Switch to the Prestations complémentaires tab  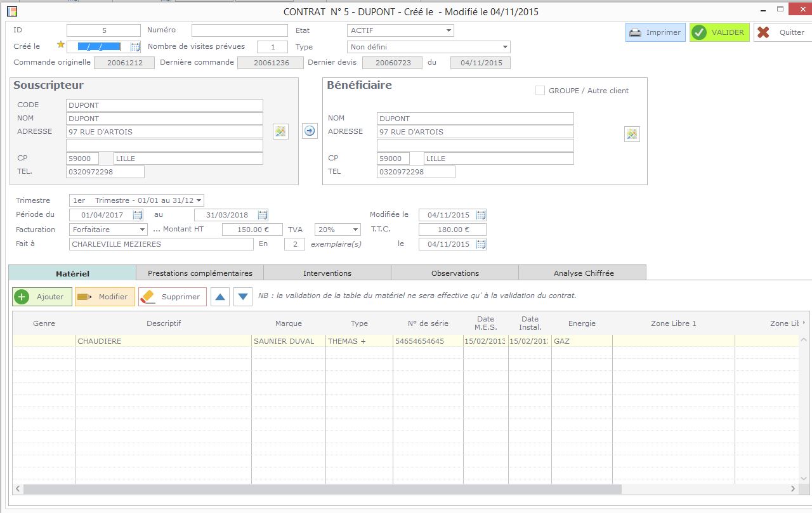[200, 273]
